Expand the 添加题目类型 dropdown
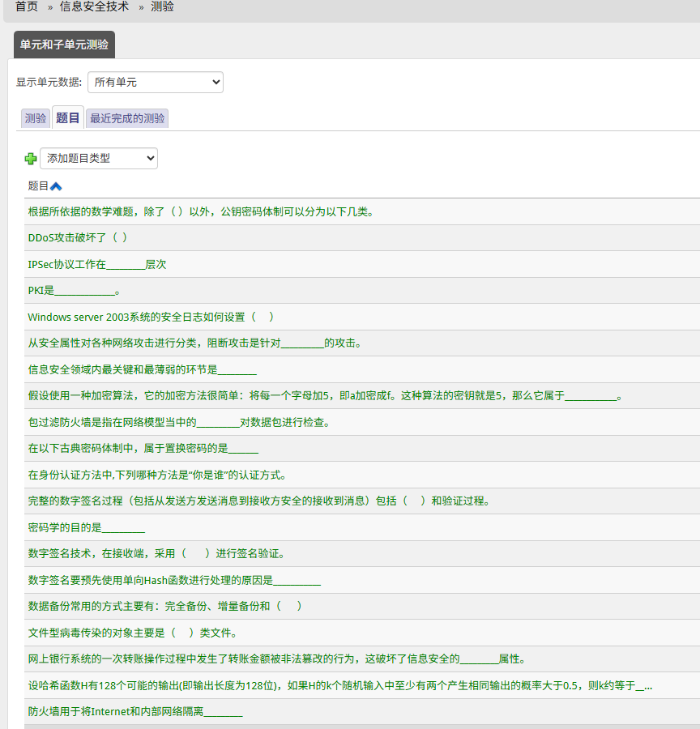 98,159
